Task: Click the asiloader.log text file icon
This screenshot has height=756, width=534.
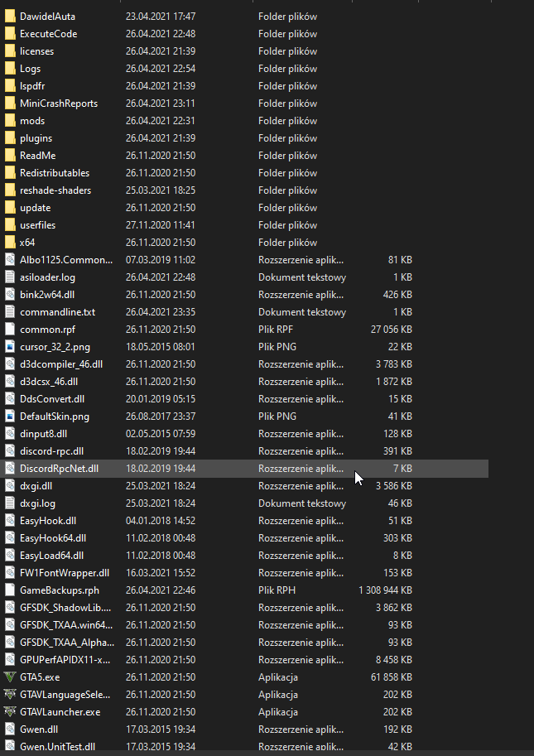Action: [x=10, y=277]
